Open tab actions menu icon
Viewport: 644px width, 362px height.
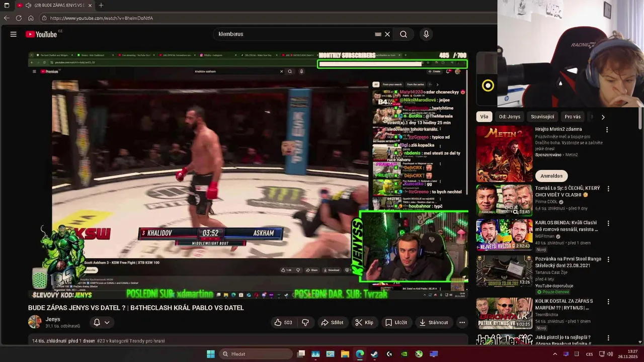(x=7, y=6)
